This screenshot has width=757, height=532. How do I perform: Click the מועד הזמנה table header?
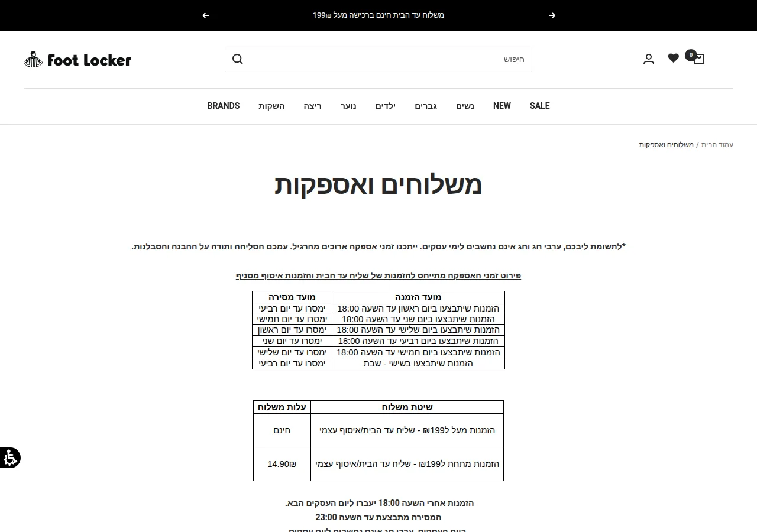[419, 297]
